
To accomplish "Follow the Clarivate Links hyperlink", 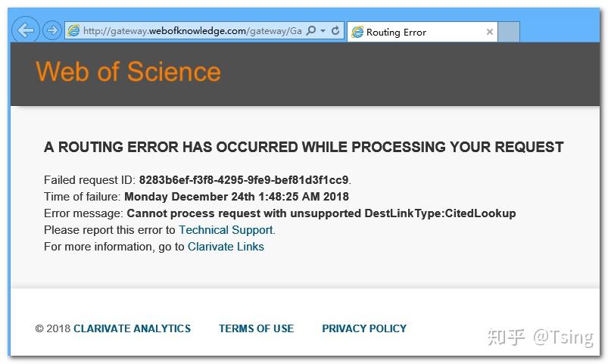I will click(x=226, y=247).
